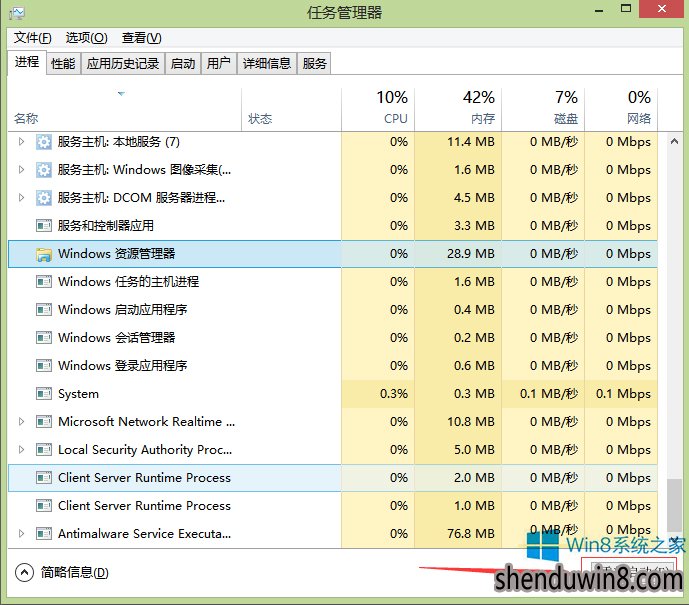689x605 pixels.
Task: Switch to the 用户 tab
Action: tap(219, 64)
